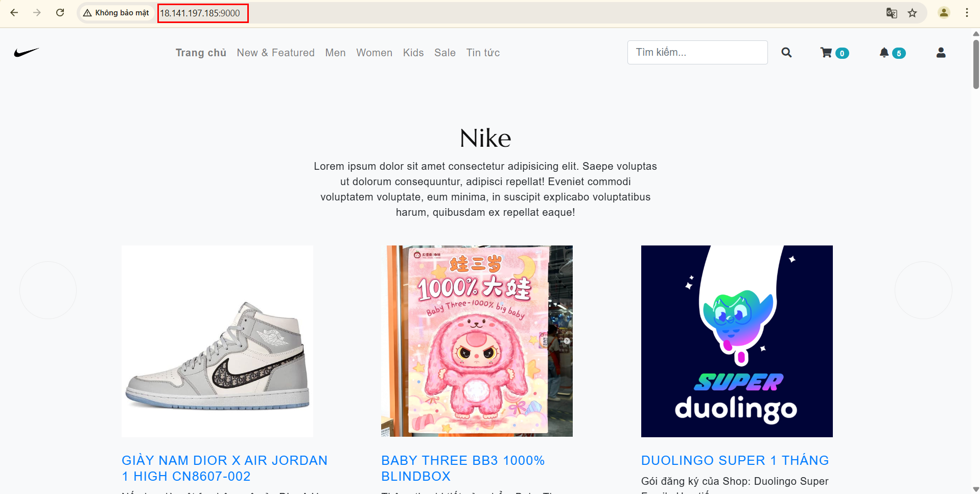Open the shopping cart icon

click(x=826, y=53)
